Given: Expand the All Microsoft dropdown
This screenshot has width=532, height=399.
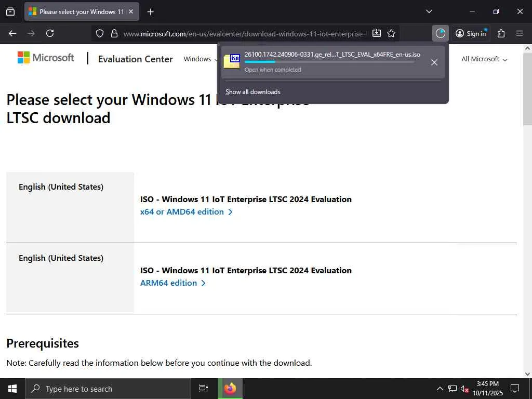Looking at the screenshot, I should pos(484,59).
